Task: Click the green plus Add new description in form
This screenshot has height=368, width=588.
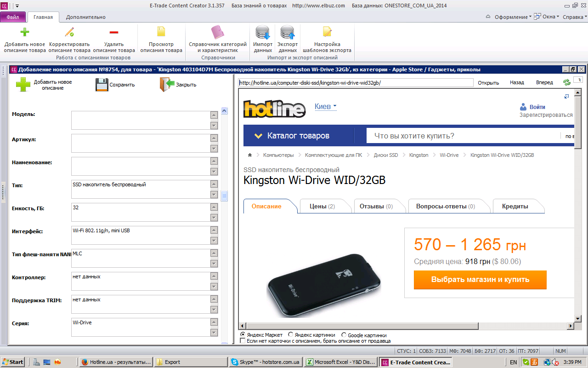Action: pos(23,85)
